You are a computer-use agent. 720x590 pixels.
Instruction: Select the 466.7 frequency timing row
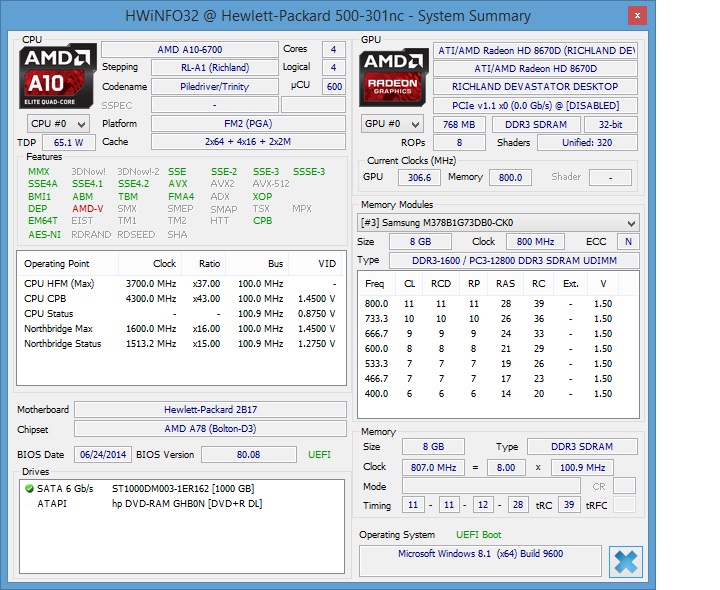(498, 379)
